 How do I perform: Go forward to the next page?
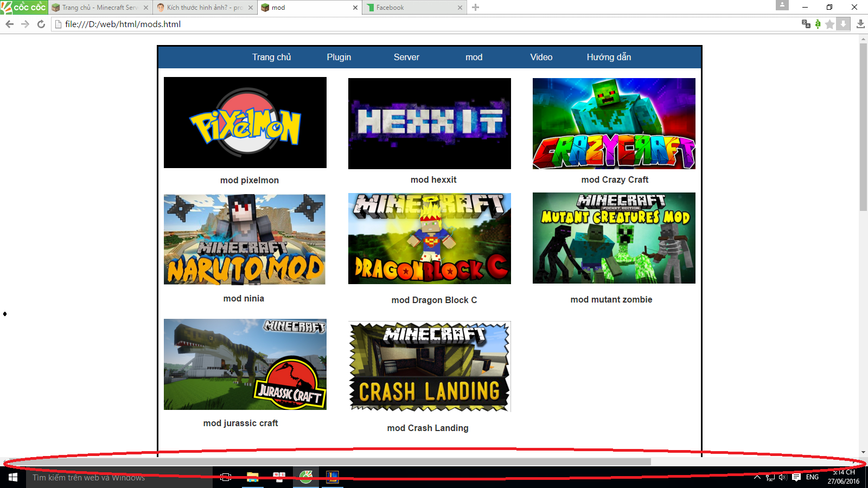click(25, 24)
